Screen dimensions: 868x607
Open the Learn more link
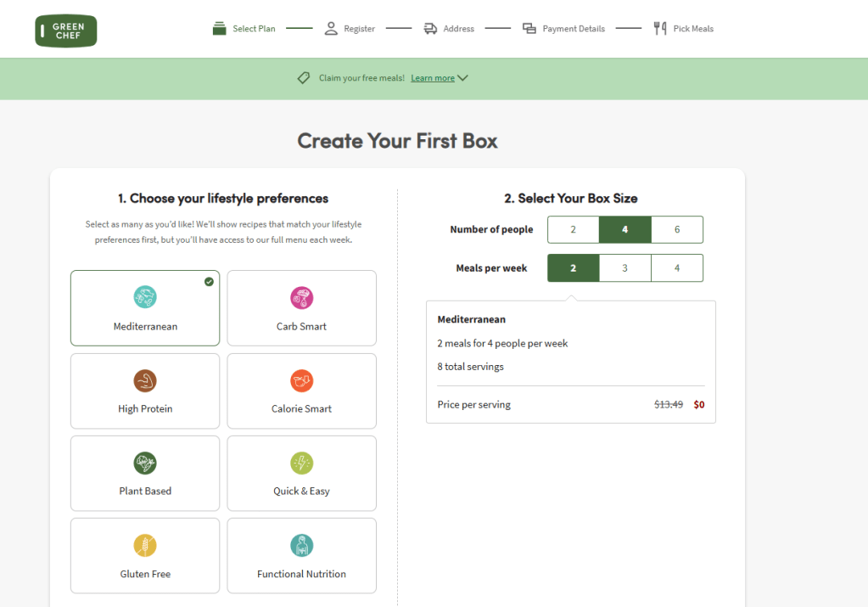click(433, 78)
